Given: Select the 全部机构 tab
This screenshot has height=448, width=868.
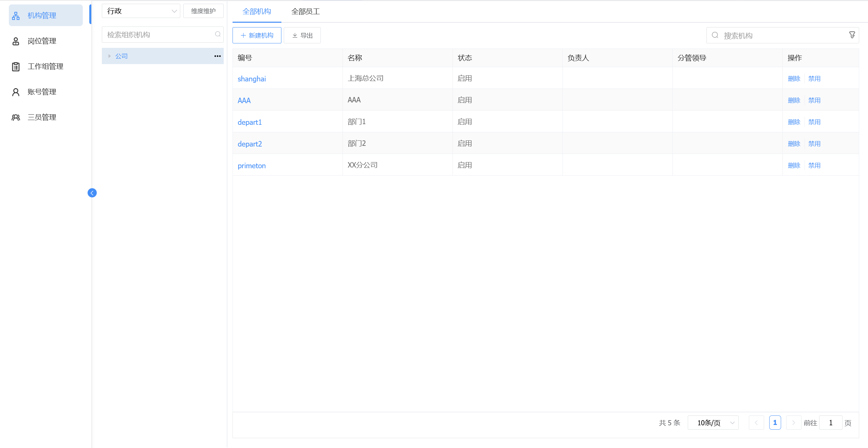Looking at the screenshot, I should [257, 12].
